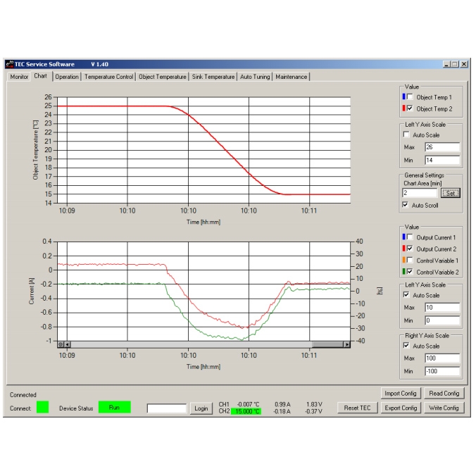Open the Auto Tuning tab

pos(254,77)
